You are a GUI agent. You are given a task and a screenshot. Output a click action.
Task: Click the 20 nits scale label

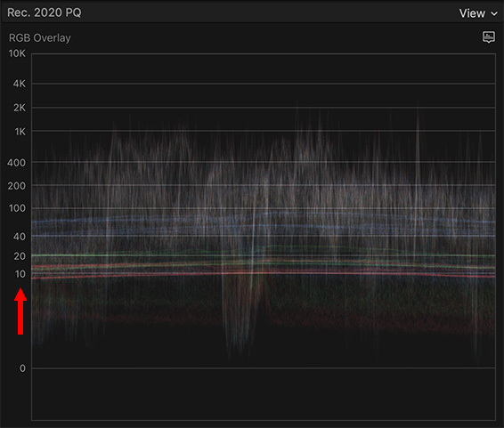tap(20, 256)
